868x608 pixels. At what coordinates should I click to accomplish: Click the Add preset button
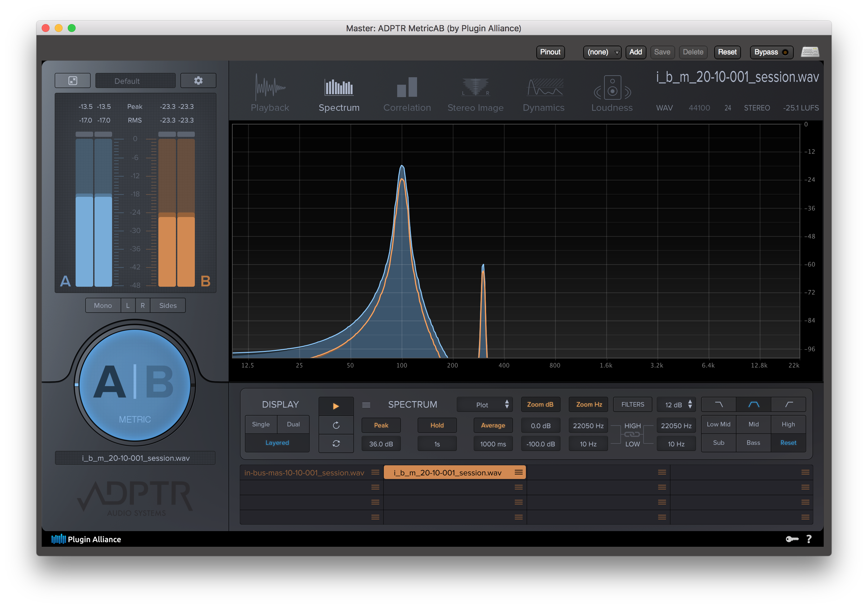click(635, 52)
